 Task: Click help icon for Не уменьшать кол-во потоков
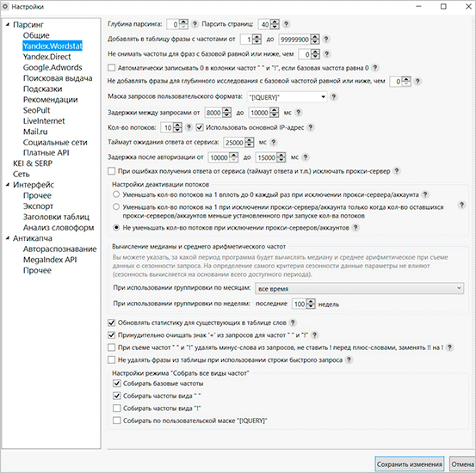click(x=355, y=227)
